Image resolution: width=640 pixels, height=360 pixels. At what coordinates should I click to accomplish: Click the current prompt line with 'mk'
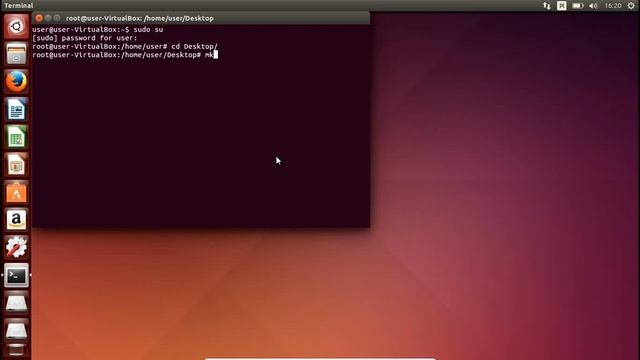[x=125, y=55]
